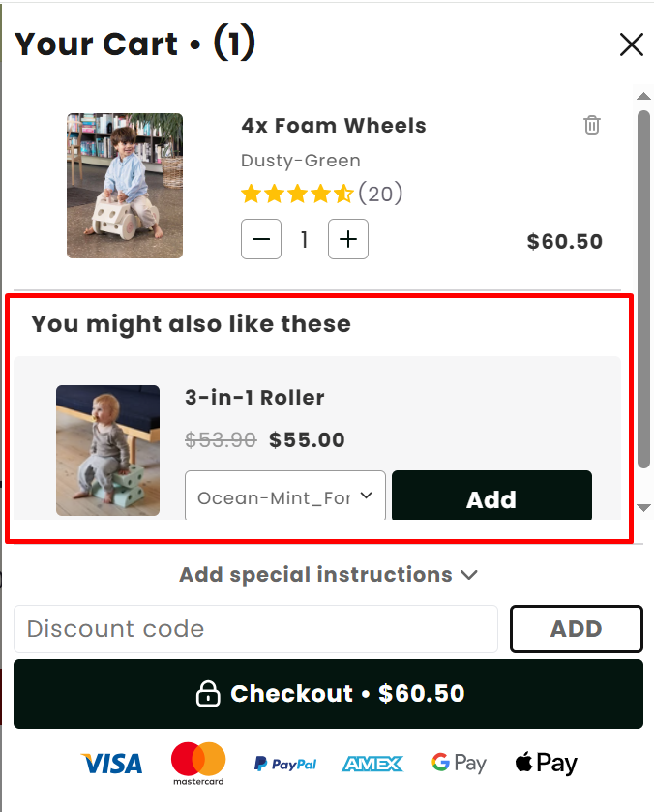Image resolution: width=654 pixels, height=812 pixels.
Task: Click the 4x Foam Wheels title
Action: coord(333,126)
